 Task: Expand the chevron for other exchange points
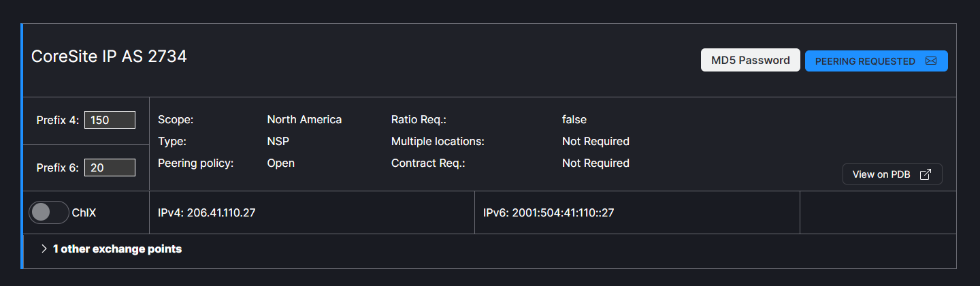[44, 249]
